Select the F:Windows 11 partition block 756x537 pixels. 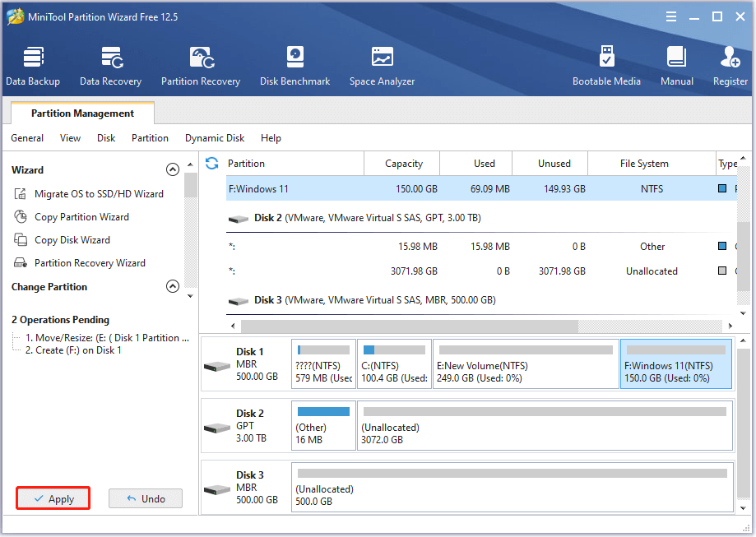coord(676,364)
